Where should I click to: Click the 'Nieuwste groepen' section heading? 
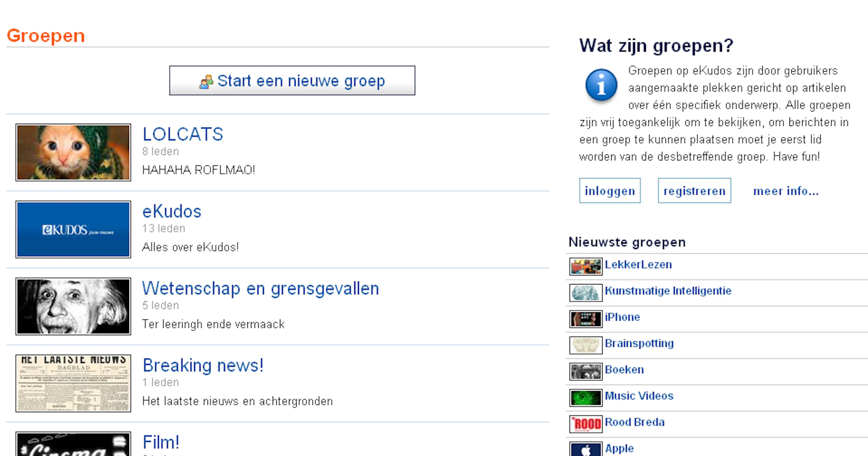point(627,242)
